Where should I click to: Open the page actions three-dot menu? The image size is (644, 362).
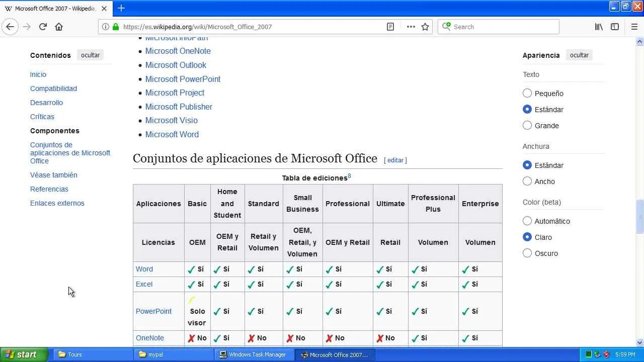[x=411, y=27]
